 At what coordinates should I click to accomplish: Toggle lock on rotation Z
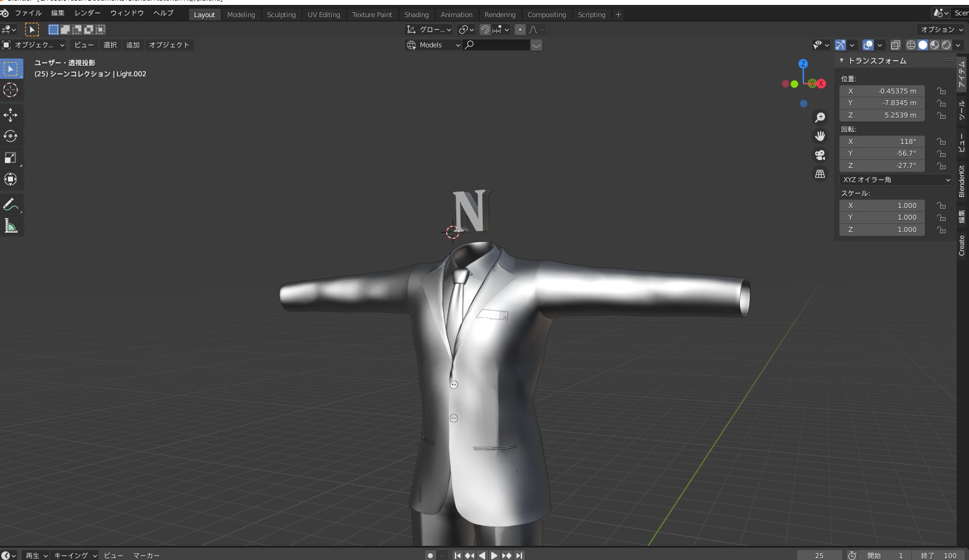point(941,166)
